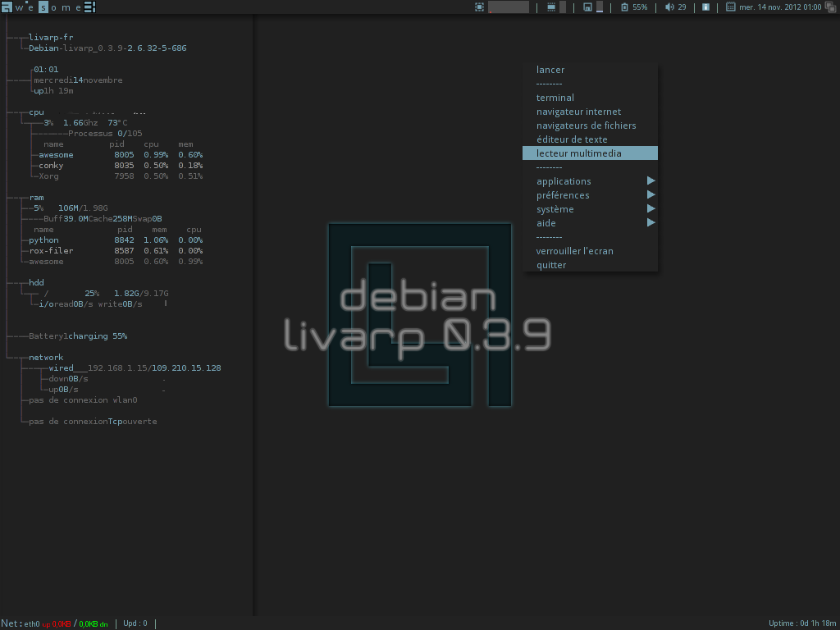Click the date 'mer. 14 nov. 2012 01:00'
840x630 pixels.
coord(780,7)
